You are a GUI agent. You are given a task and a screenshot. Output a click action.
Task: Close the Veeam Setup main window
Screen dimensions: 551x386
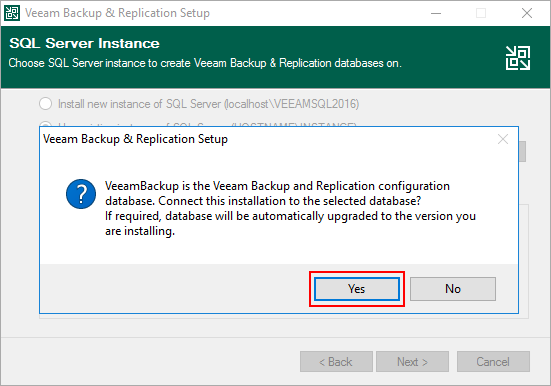pyautogui.click(x=527, y=13)
